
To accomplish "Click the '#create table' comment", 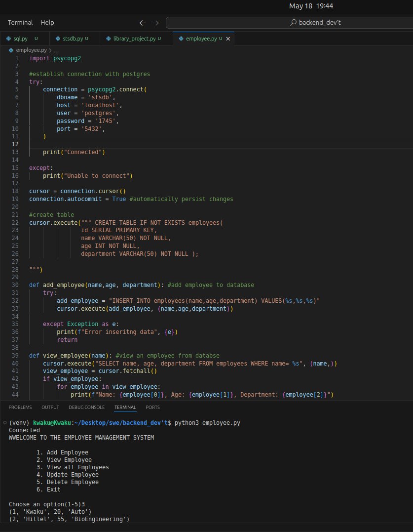I will (51, 215).
